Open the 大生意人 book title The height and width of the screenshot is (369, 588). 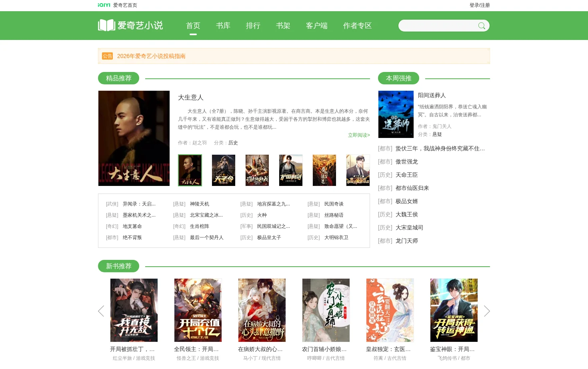191,98
